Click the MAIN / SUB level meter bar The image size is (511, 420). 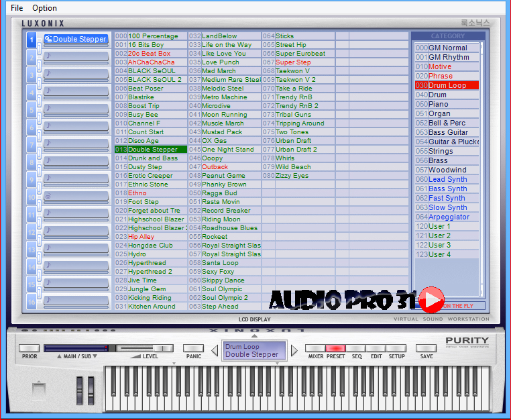coord(76,348)
